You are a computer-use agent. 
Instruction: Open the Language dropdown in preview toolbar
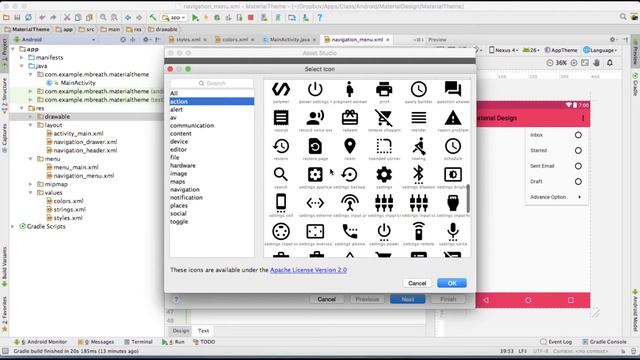click(x=600, y=50)
